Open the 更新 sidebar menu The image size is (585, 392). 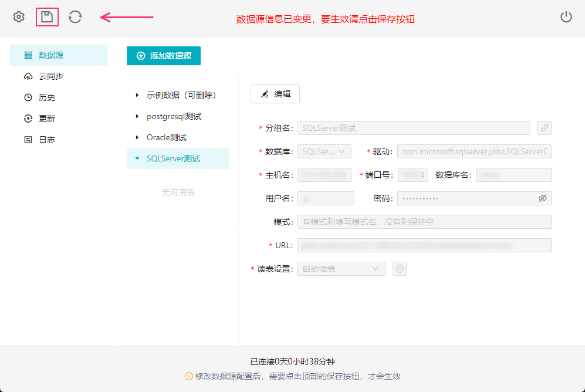(58, 119)
